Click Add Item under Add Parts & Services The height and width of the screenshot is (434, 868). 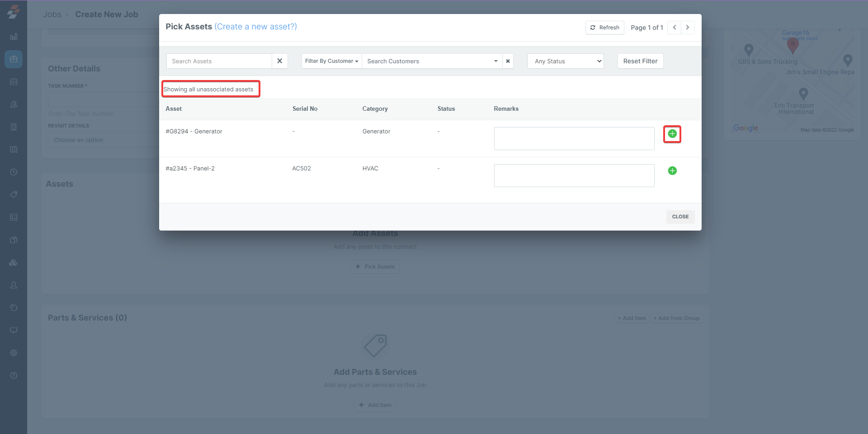pyautogui.click(x=375, y=405)
